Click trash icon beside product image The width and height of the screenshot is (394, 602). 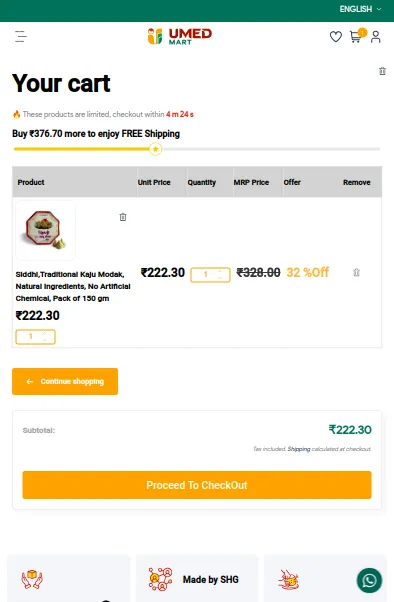tap(123, 217)
